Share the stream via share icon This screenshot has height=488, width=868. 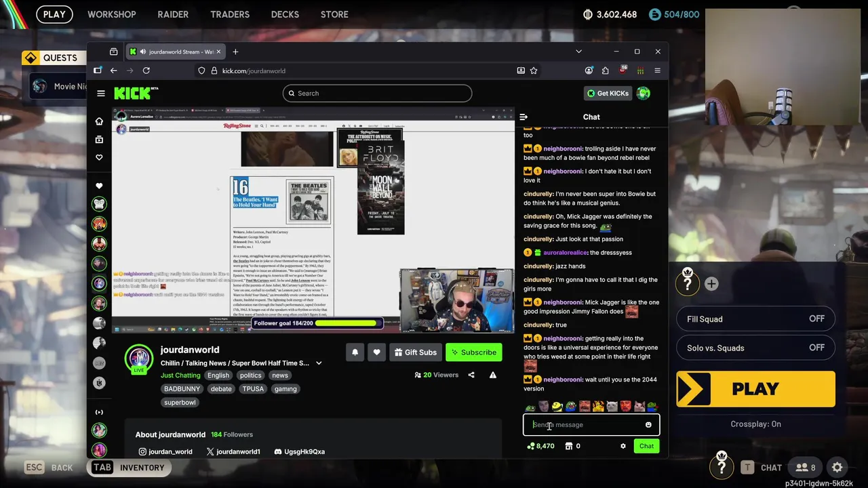471,375
